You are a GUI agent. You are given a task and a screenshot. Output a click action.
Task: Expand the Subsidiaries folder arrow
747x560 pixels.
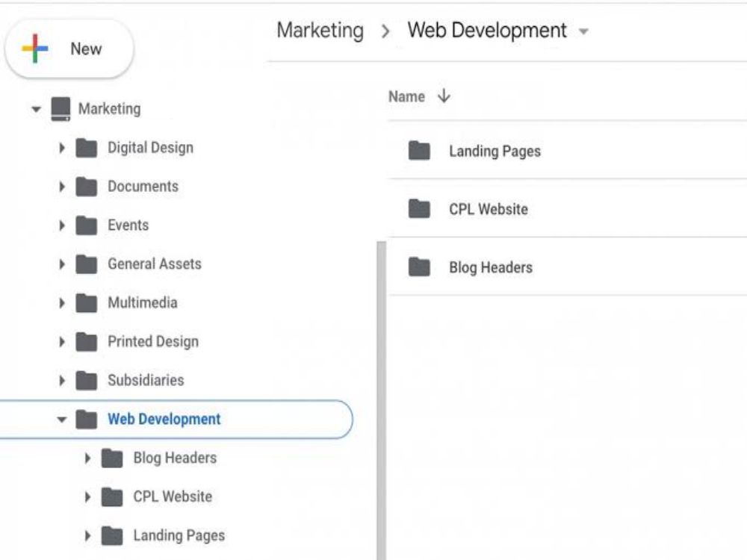pos(62,381)
